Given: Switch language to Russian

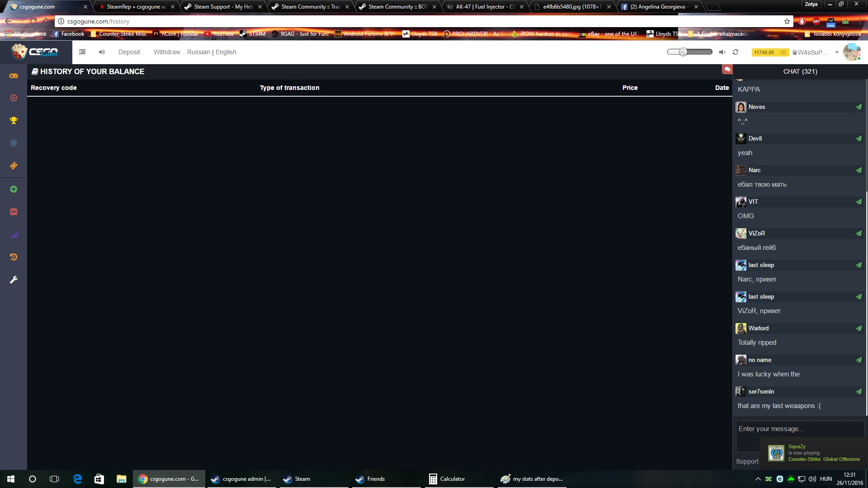Looking at the screenshot, I should [198, 52].
